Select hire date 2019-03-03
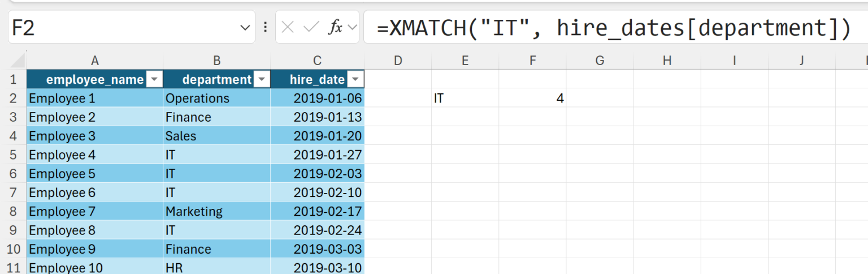 (x=318, y=249)
